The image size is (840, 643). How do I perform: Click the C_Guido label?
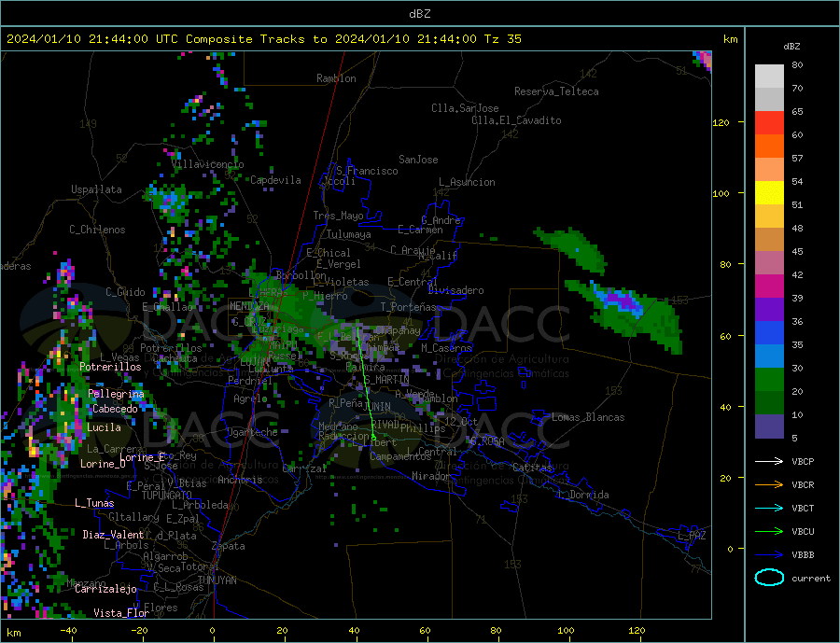(125, 292)
